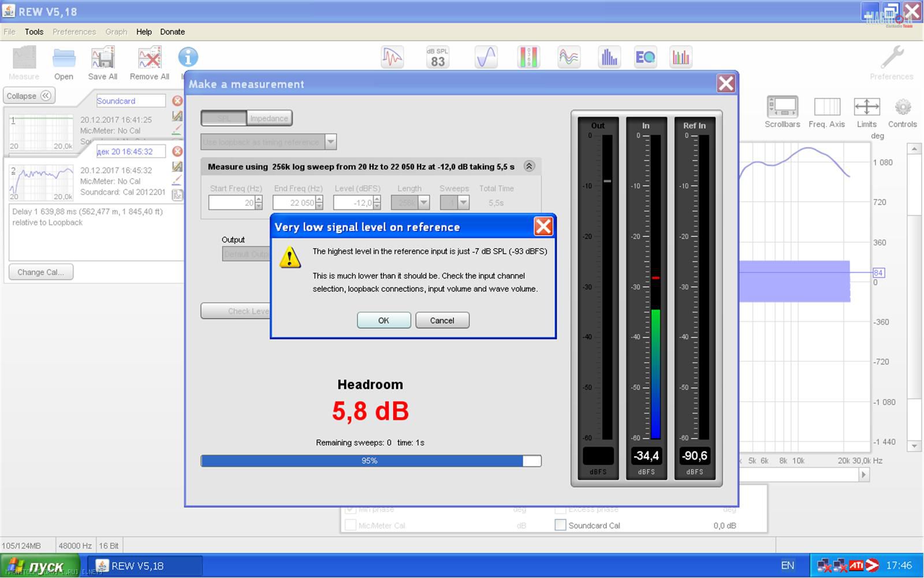Open graph Limits icon

tap(867, 106)
